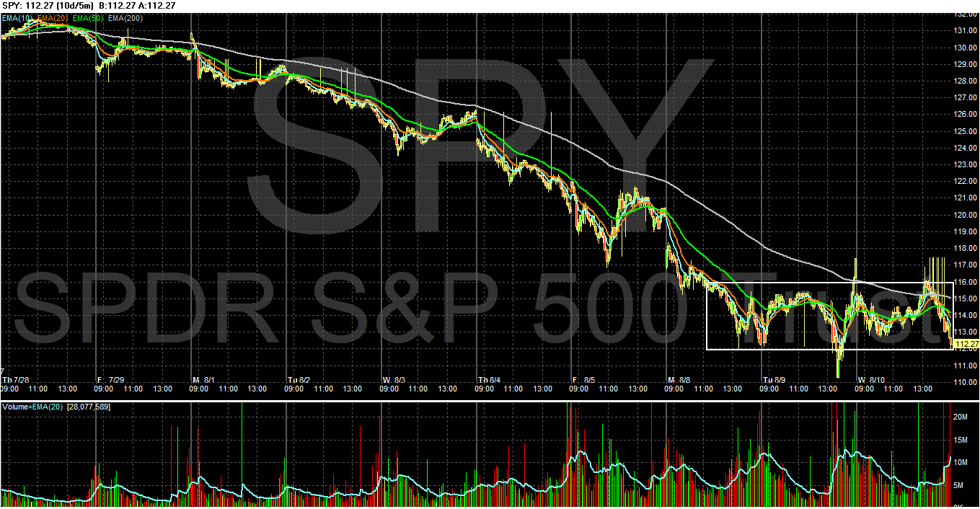Viewport: 980px width, 509px height.
Task: Click the Th 8/4 date label
Action: click(490, 380)
